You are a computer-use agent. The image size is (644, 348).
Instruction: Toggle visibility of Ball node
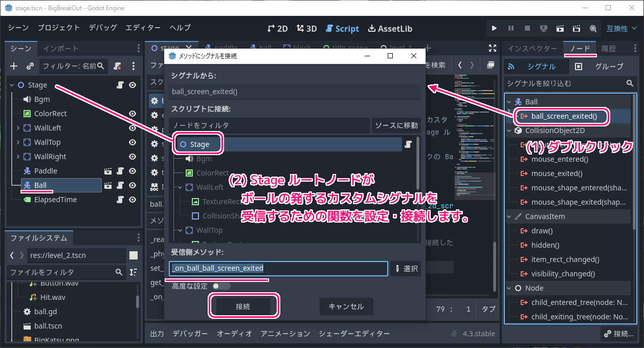click(x=132, y=185)
